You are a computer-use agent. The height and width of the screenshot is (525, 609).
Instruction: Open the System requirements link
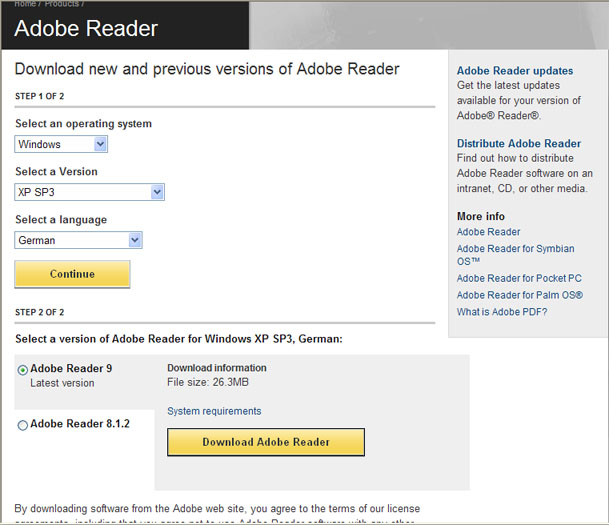pos(214,411)
